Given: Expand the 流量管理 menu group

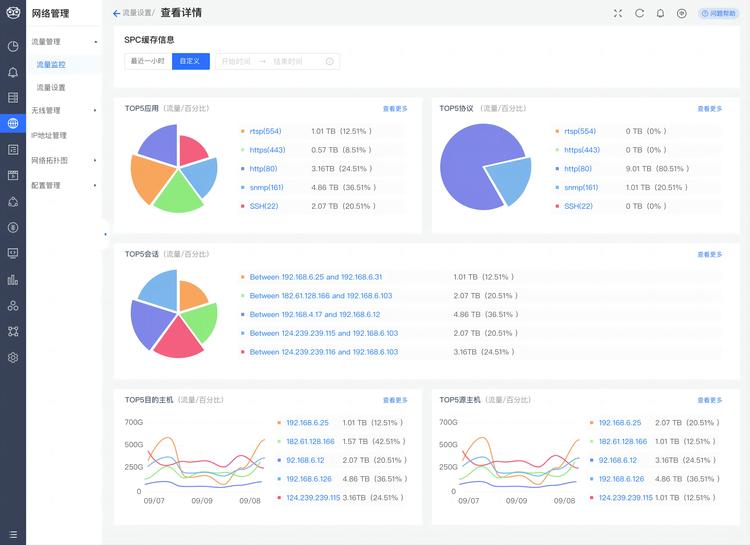Looking at the screenshot, I should point(65,42).
